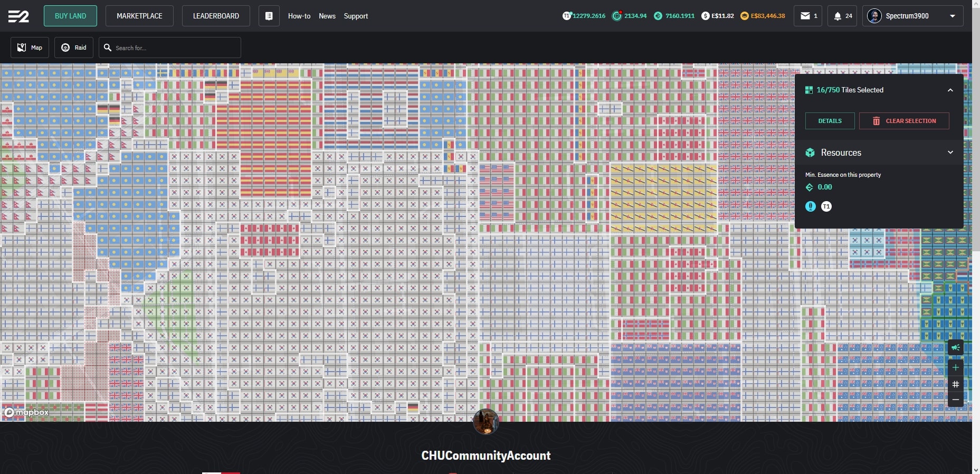Click the T1 tier badge in Resources
Screen dimensions: 980x474
tap(826, 206)
